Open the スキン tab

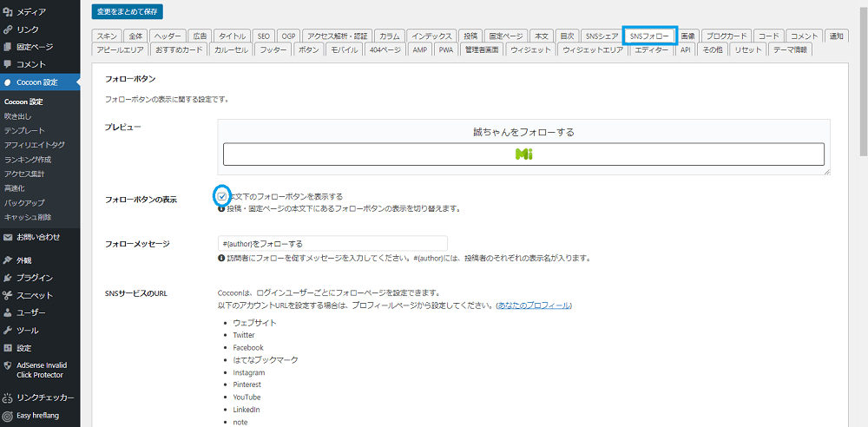(107, 36)
